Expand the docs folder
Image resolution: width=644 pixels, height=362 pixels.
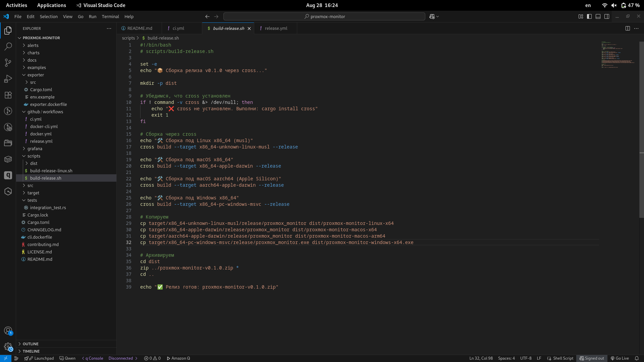pos(66,60)
